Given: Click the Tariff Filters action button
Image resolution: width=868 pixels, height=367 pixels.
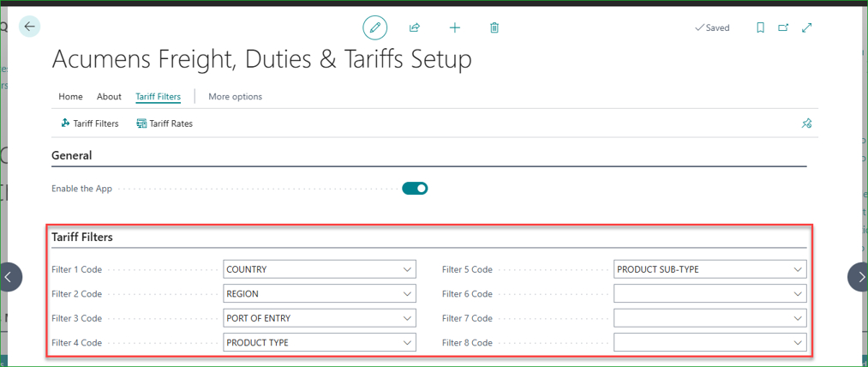Looking at the screenshot, I should 90,123.
